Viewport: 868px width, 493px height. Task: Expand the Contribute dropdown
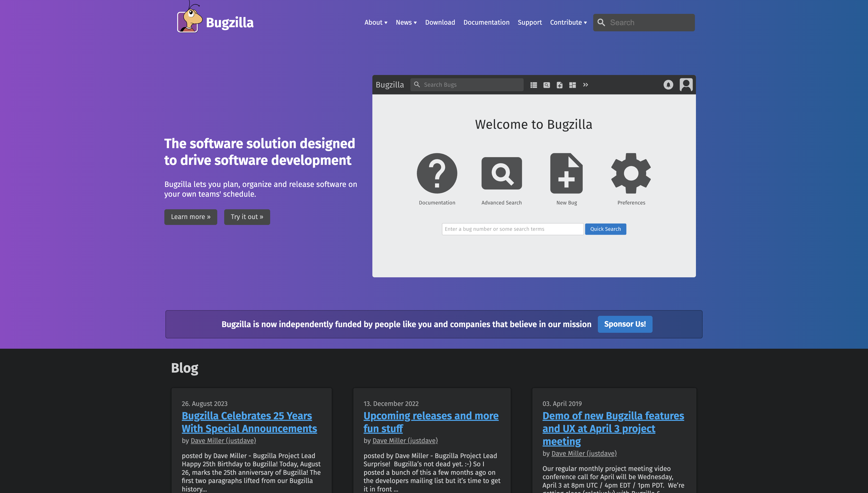[568, 22]
